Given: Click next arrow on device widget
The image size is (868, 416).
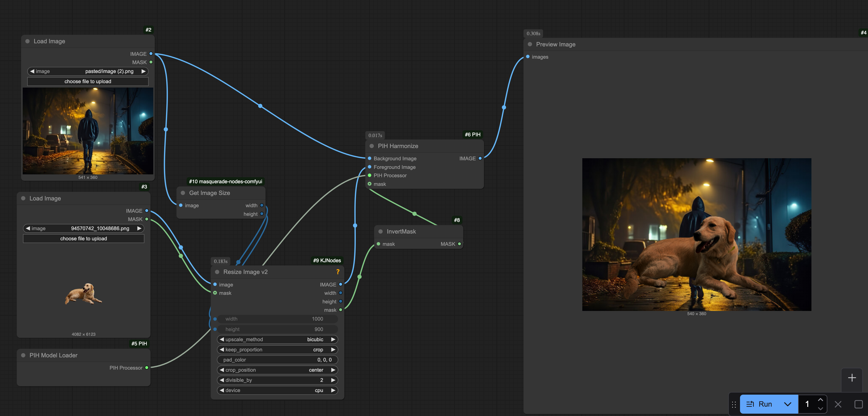Looking at the screenshot, I should click(x=333, y=390).
